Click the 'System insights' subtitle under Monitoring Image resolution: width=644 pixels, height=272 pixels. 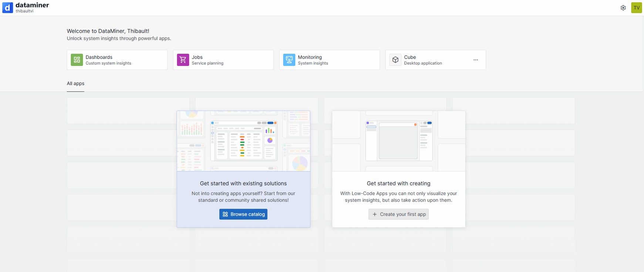click(313, 63)
